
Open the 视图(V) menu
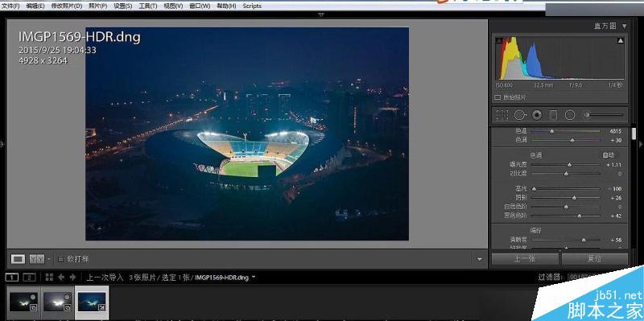pyautogui.click(x=173, y=6)
